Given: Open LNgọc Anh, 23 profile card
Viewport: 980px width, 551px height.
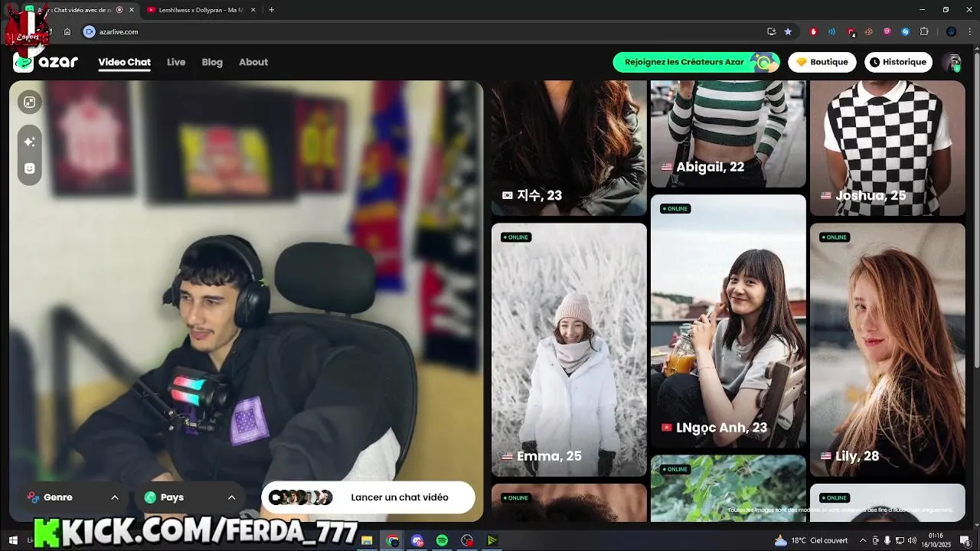Looking at the screenshot, I should tap(728, 321).
